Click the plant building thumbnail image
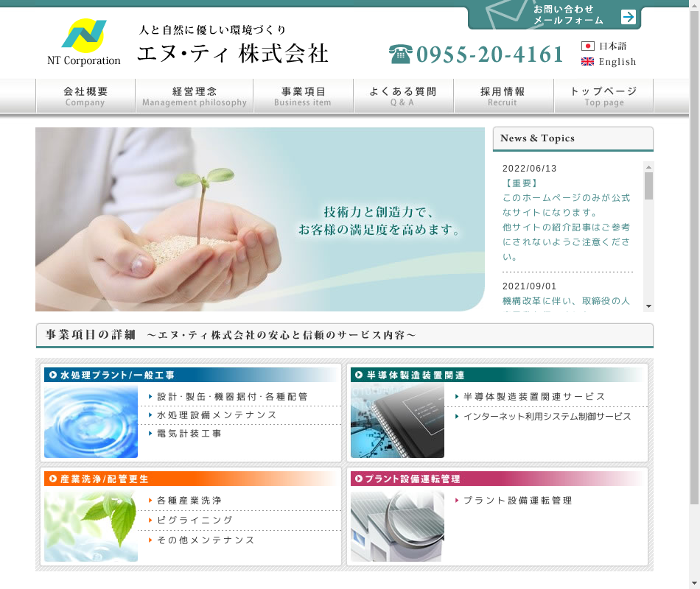700x589 pixels. [x=397, y=526]
